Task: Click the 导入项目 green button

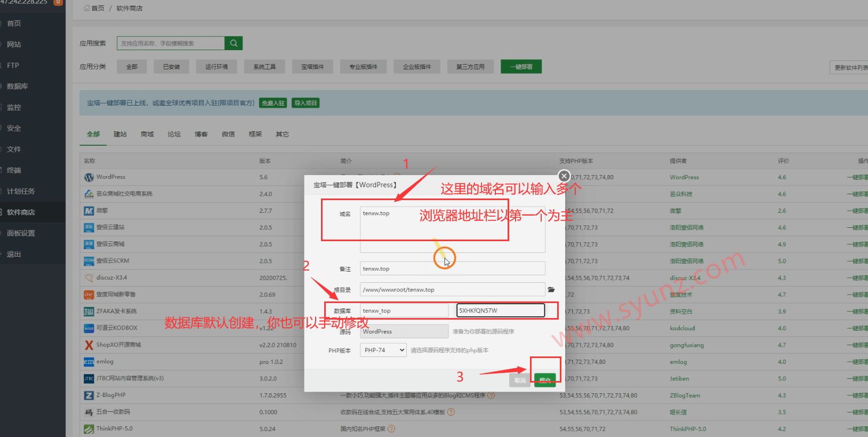Action: pyautogui.click(x=306, y=103)
